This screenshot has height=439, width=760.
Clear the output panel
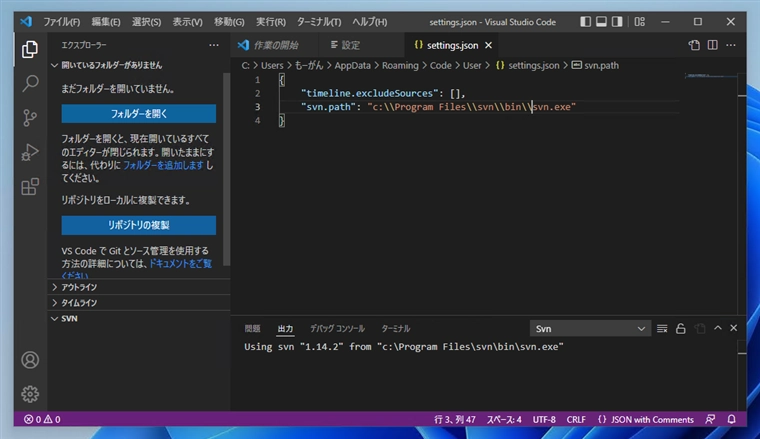click(x=662, y=329)
